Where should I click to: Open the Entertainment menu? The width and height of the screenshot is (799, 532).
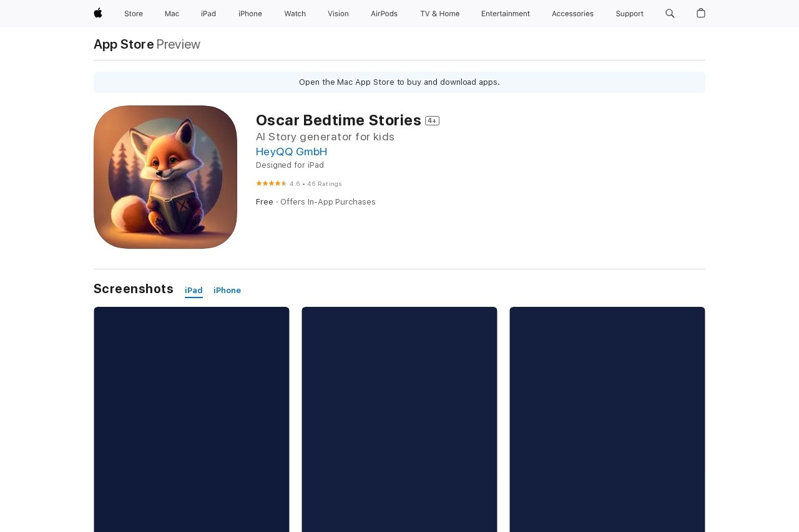pos(506,14)
